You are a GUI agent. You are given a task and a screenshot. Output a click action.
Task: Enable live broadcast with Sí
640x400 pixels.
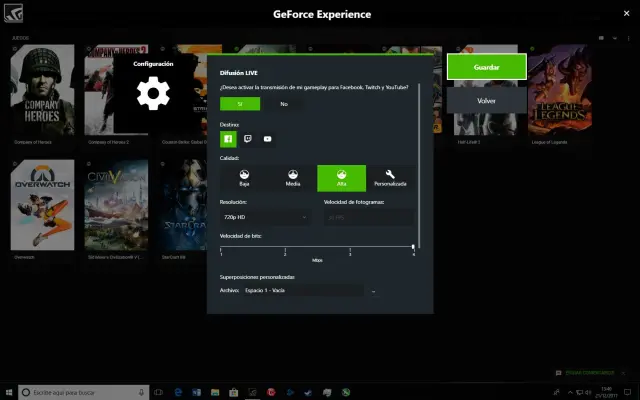[240, 104]
